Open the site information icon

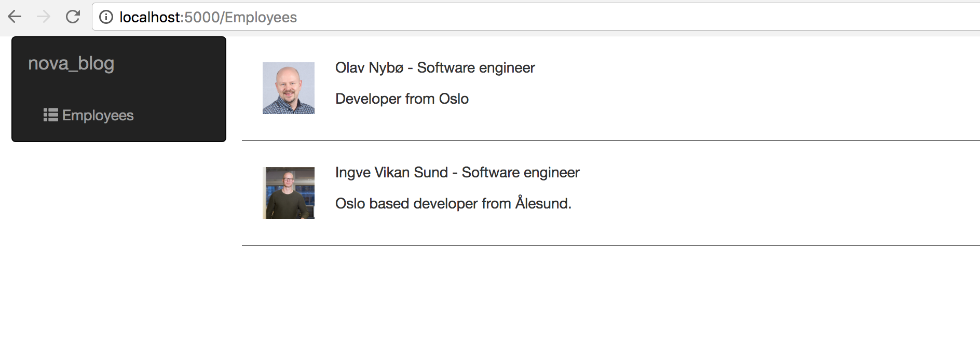(106, 17)
